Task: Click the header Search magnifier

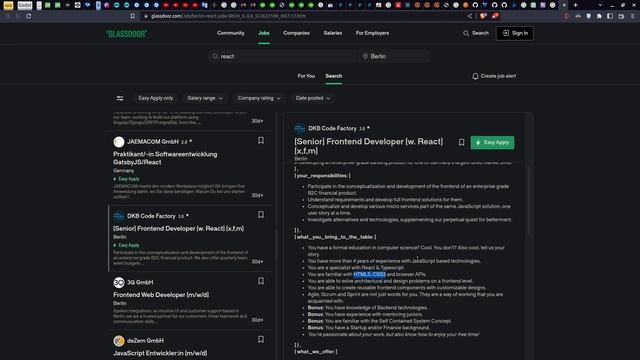Action: [x=466, y=33]
